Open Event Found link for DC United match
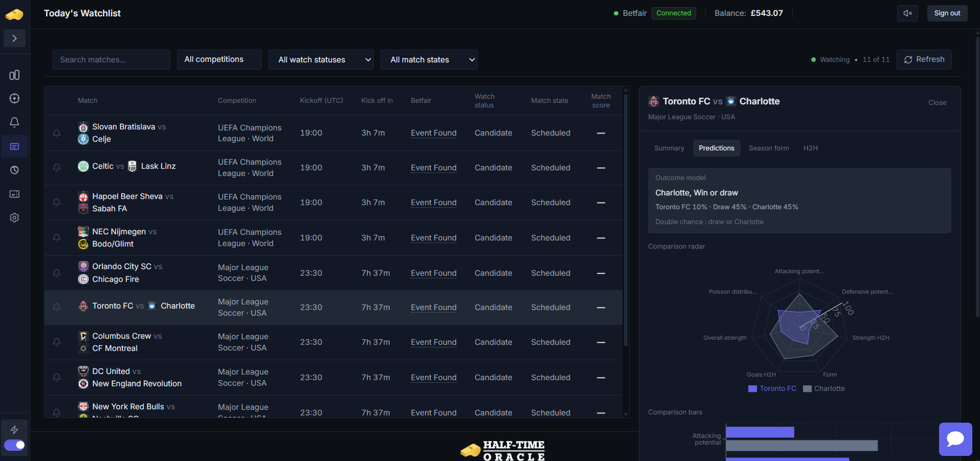This screenshot has width=980, height=461. [x=434, y=378]
